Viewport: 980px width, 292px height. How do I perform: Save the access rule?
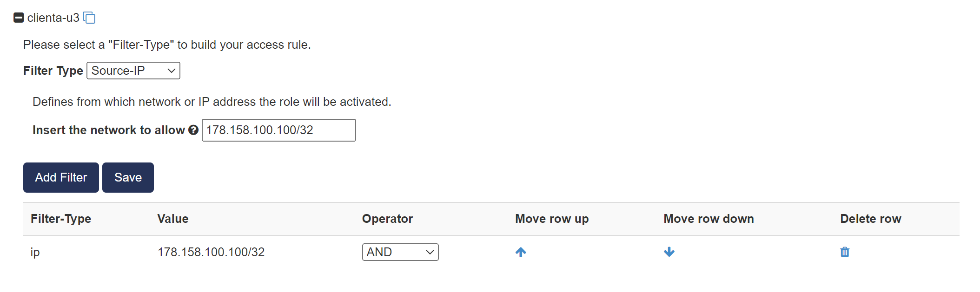(x=128, y=177)
